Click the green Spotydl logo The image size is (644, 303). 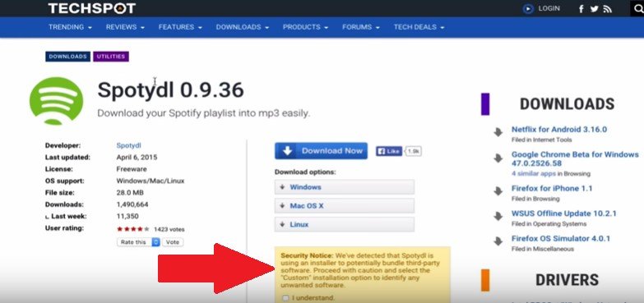point(56,102)
